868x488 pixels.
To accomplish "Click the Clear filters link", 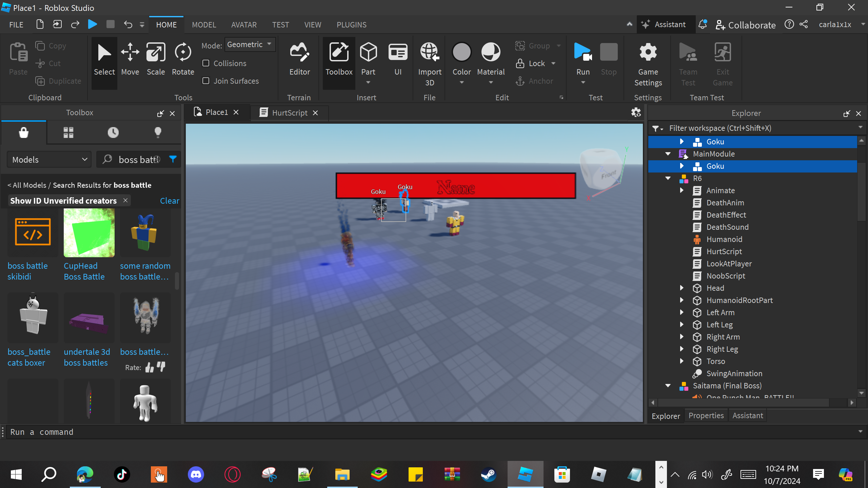I will pyautogui.click(x=169, y=201).
